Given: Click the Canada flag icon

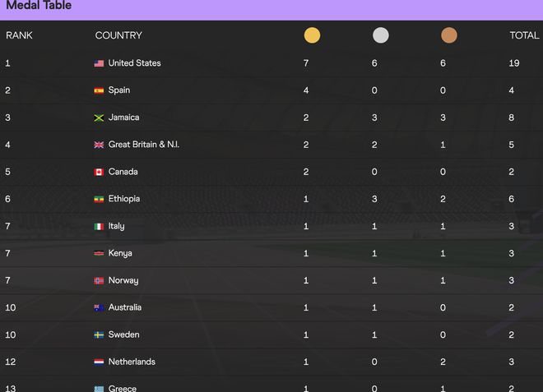Looking at the screenshot, I should (99, 172).
